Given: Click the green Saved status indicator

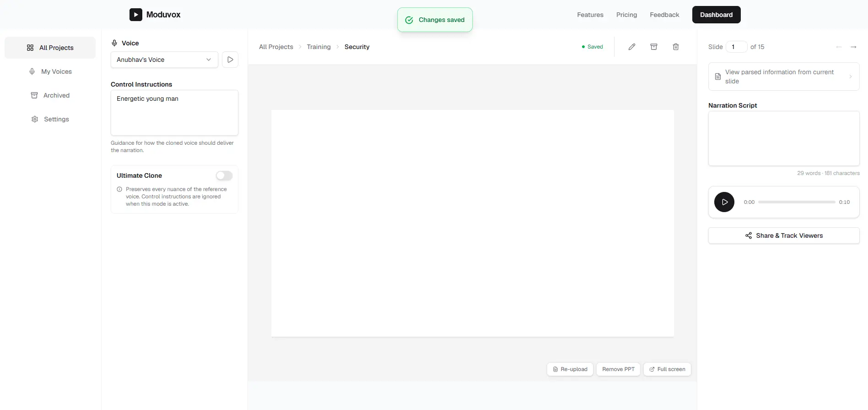Looking at the screenshot, I should (592, 47).
